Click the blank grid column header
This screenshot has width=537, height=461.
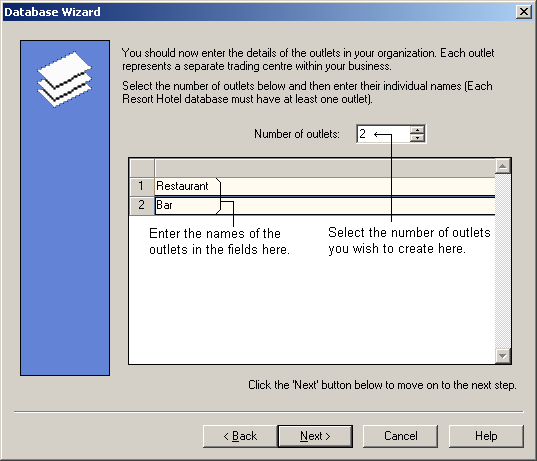tap(325, 168)
